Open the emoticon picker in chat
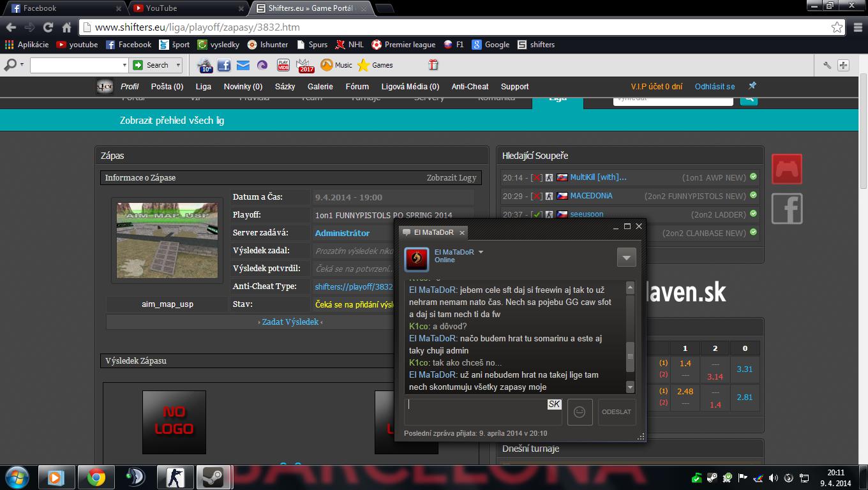 pyautogui.click(x=580, y=412)
